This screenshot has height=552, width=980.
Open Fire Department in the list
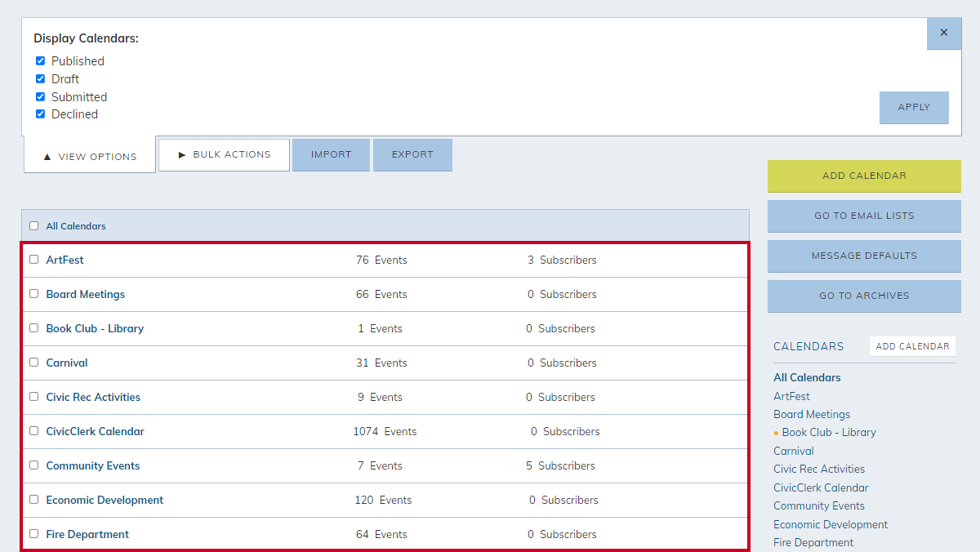pos(87,534)
